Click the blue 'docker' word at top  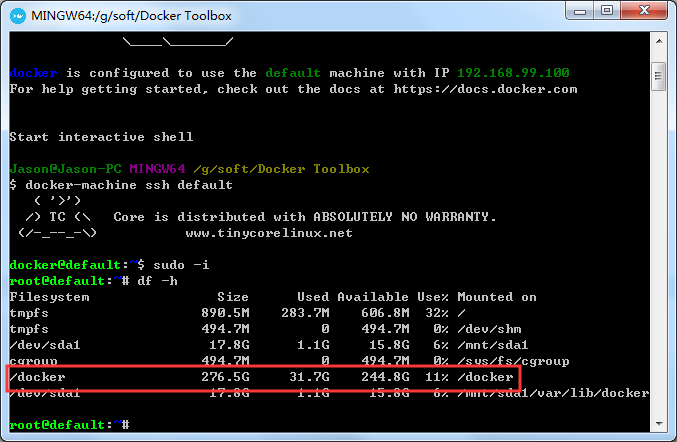click(34, 73)
